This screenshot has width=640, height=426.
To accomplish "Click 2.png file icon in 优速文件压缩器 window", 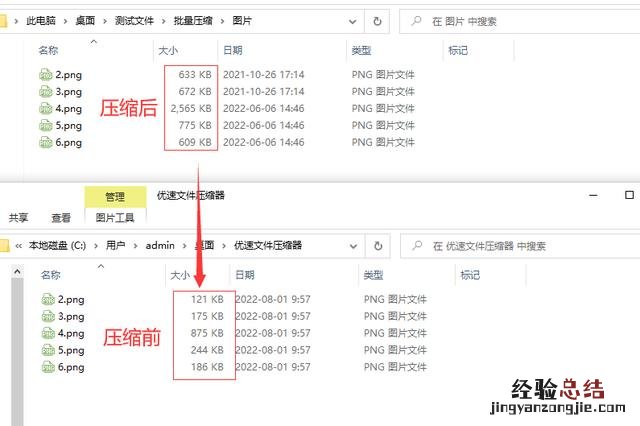I will tap(48, 299).
